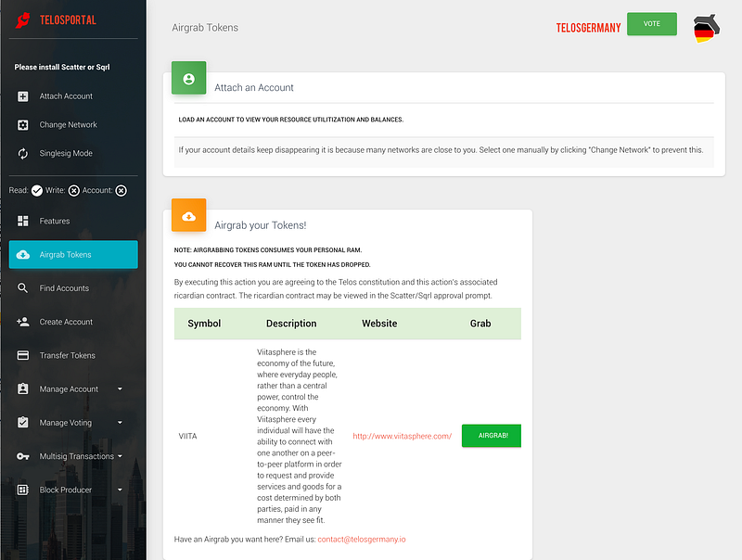Click the Manage Voting ballot icon
Viewport: 742px width, 560px height.
coord(22,423)
